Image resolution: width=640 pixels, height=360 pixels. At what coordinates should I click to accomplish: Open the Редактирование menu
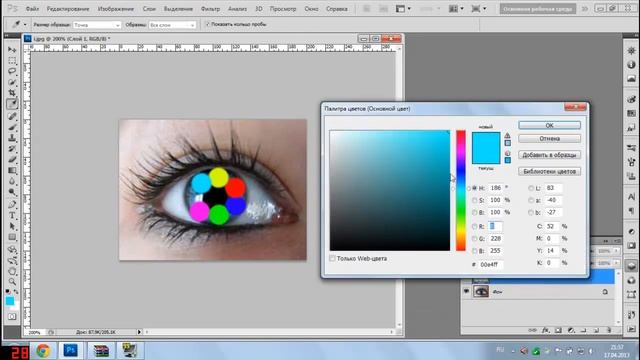(x=68, y=9)
